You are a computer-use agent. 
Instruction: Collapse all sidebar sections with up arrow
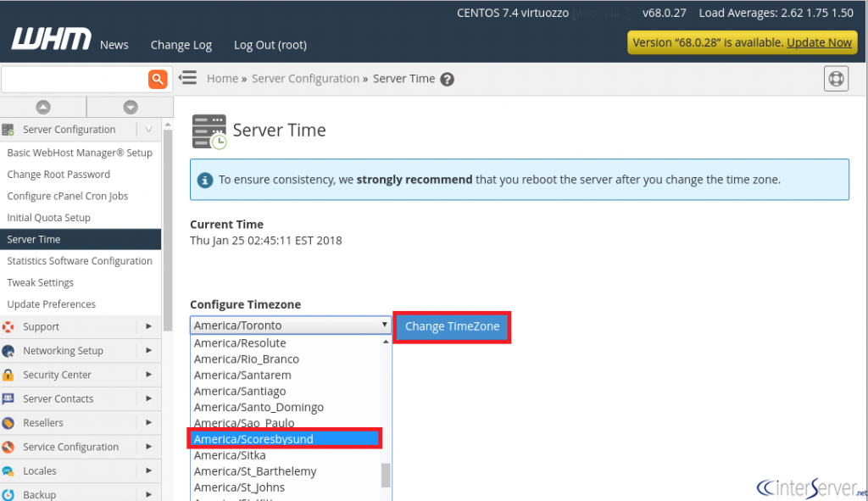[43, 107]
